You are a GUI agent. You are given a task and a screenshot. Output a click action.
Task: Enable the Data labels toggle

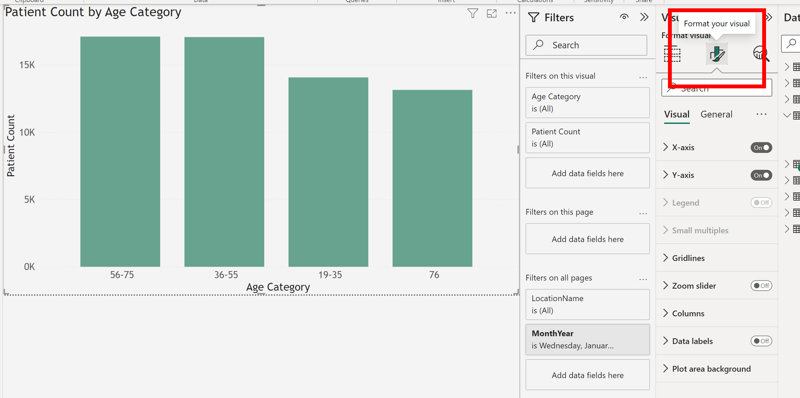(761, 341)
